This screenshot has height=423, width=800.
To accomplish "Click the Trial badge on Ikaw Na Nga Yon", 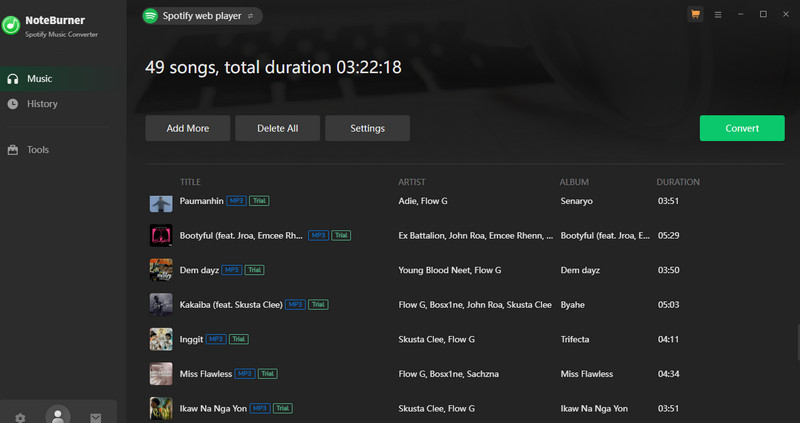I will click(x=283, y=408).
